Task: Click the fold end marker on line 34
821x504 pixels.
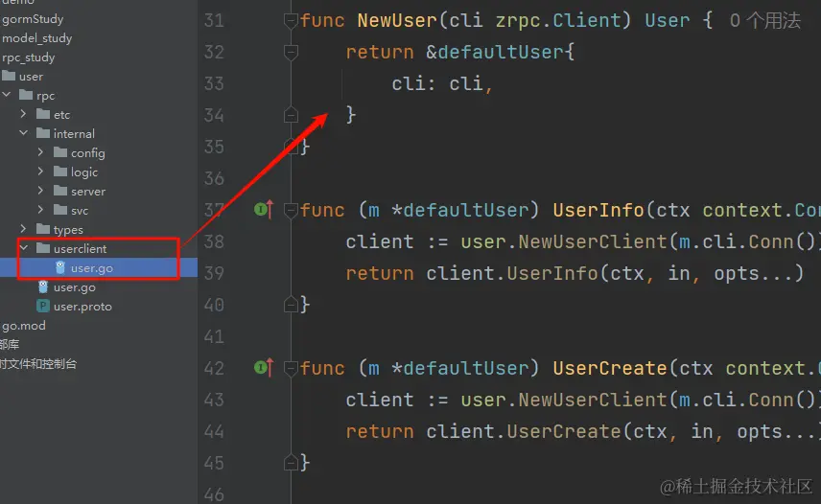Action: 292,115
